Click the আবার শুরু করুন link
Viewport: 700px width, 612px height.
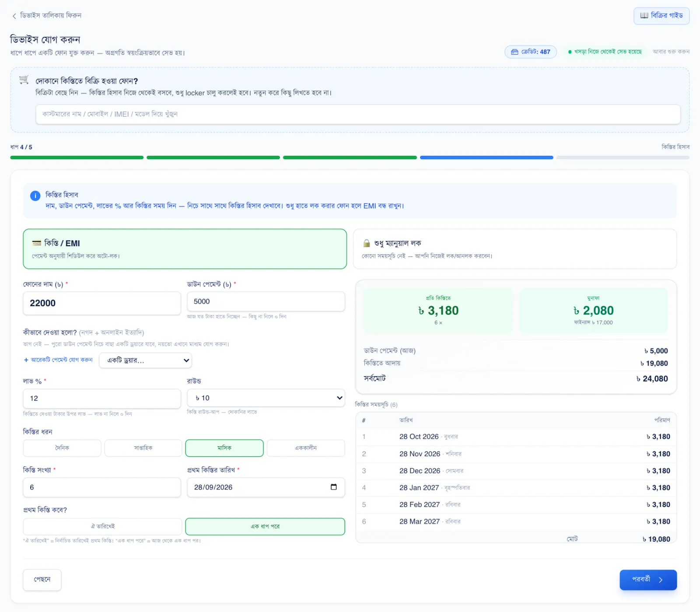(671, 52)
